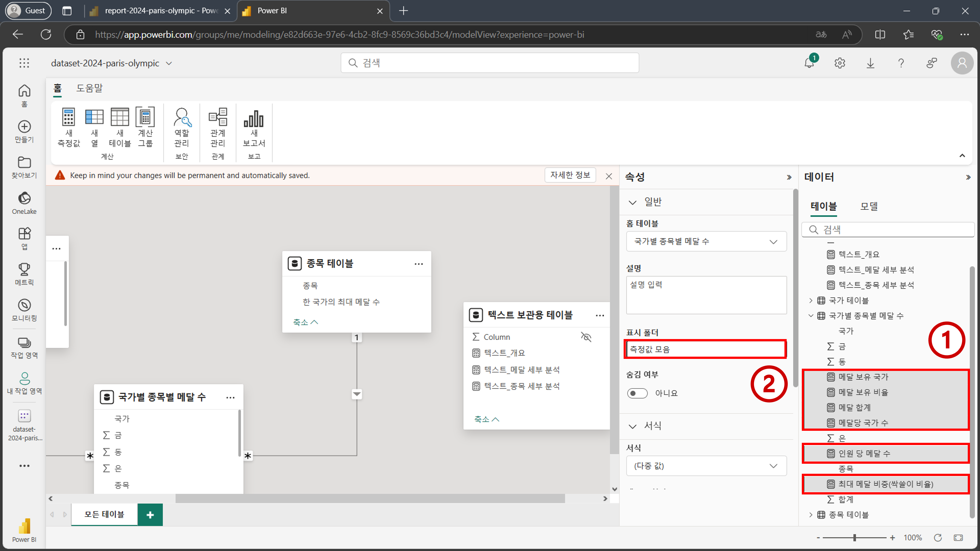Collapse the ribbon with the chevron
The image size is (980, 551).
pyautogui.click(x=962, y=156)
